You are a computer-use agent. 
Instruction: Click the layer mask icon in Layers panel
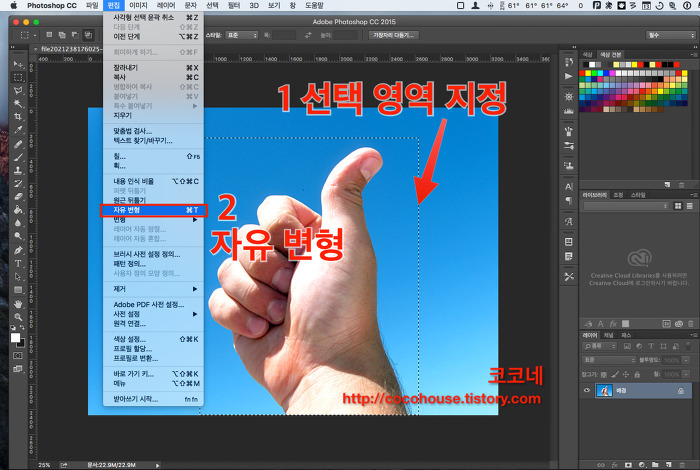pos(628,465)
